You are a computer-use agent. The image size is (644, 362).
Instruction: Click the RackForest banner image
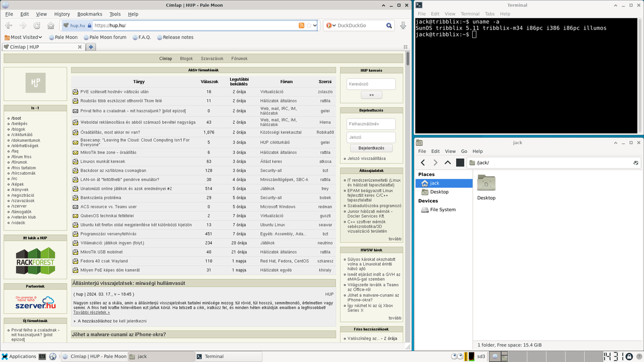pos(35,261)
